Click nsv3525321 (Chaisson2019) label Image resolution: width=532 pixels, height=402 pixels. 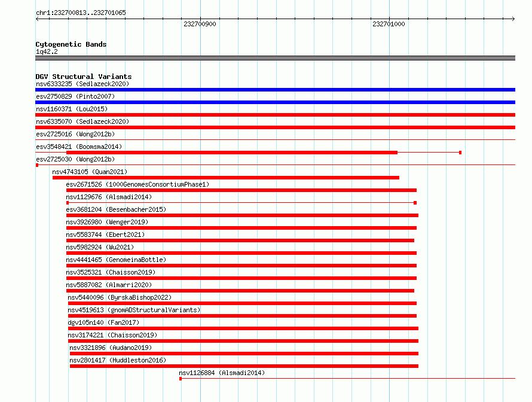coord(111,272)
